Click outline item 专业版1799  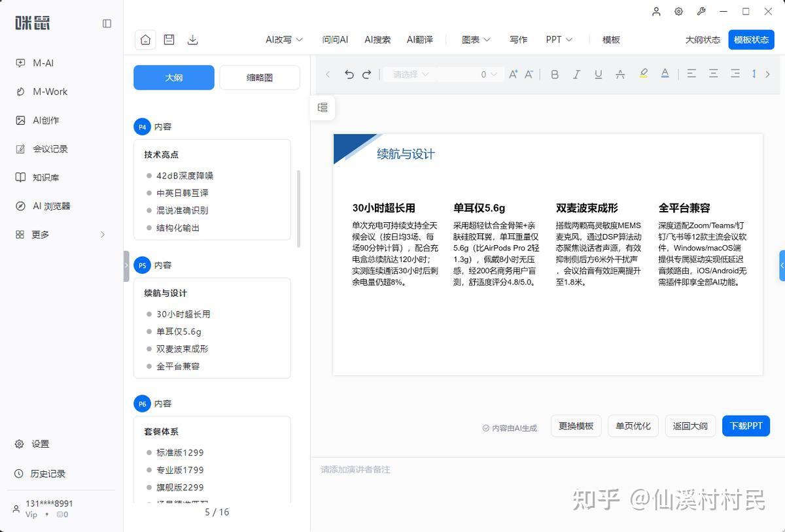click(180, 470)
